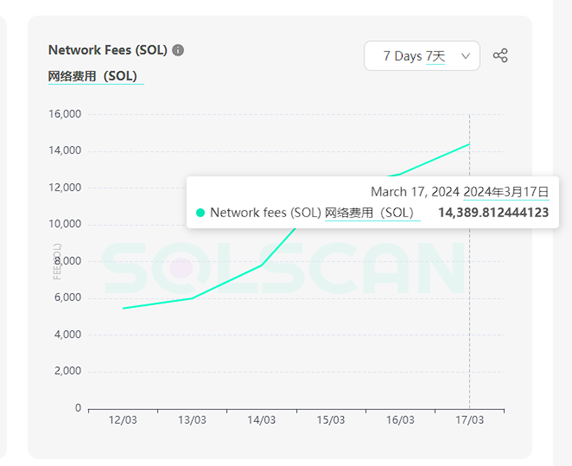Click the tooltip value 14,389.812444123
572x466 pixels.
point(493,212)
